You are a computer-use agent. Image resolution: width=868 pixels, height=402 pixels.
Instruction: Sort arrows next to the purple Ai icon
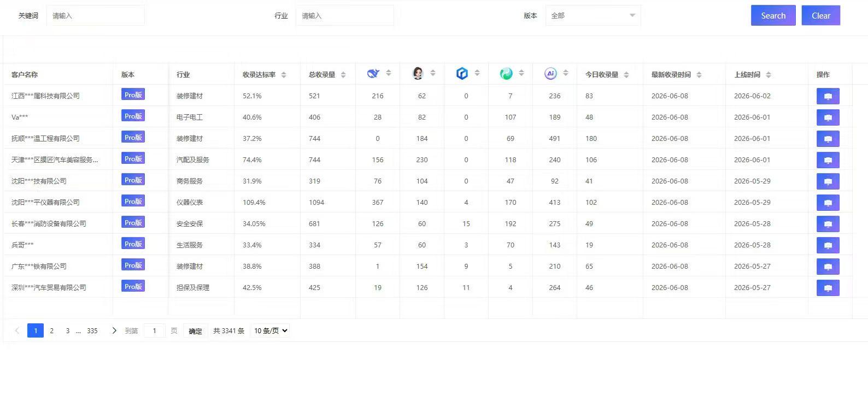point(566,73)
